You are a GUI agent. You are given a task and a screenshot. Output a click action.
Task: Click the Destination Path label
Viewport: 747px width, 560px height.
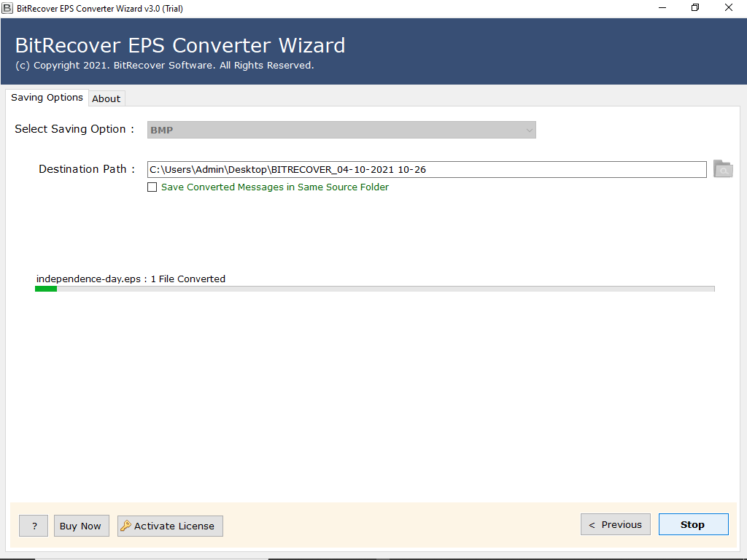(x=87, y=169)
